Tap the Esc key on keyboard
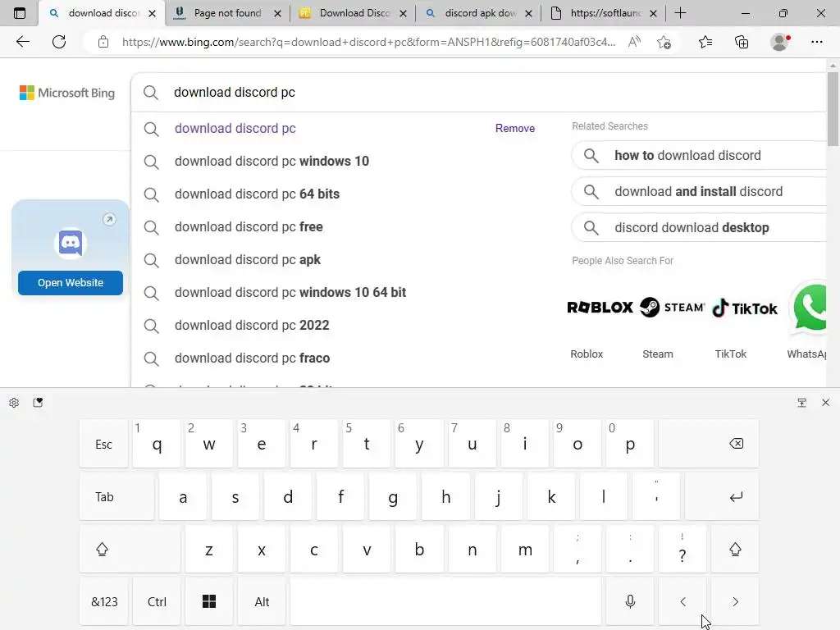 [104, 444]
